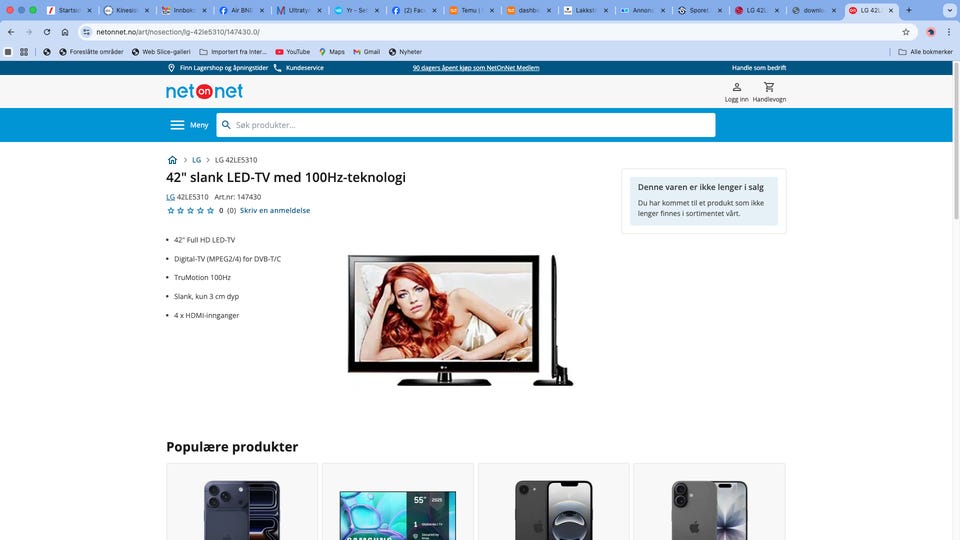The image size is (960, 540).
Task: Open the Maps bookmark
Action: pos(332,52)
